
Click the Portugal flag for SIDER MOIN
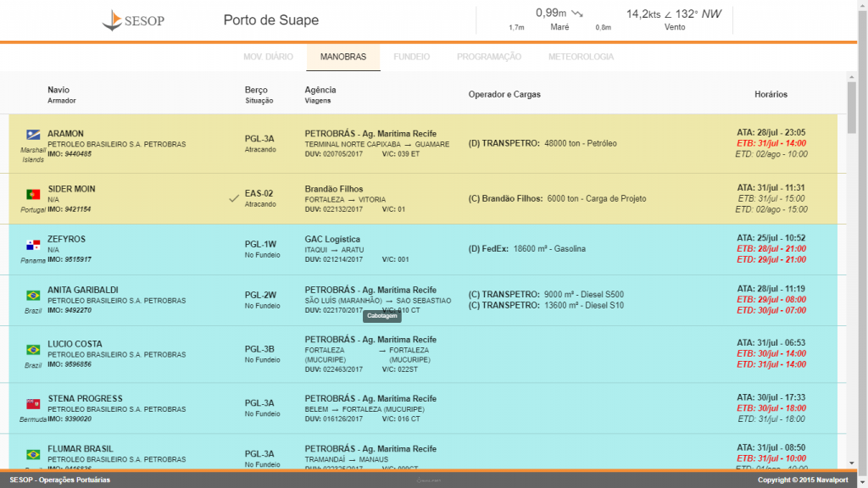pos(33,194)
